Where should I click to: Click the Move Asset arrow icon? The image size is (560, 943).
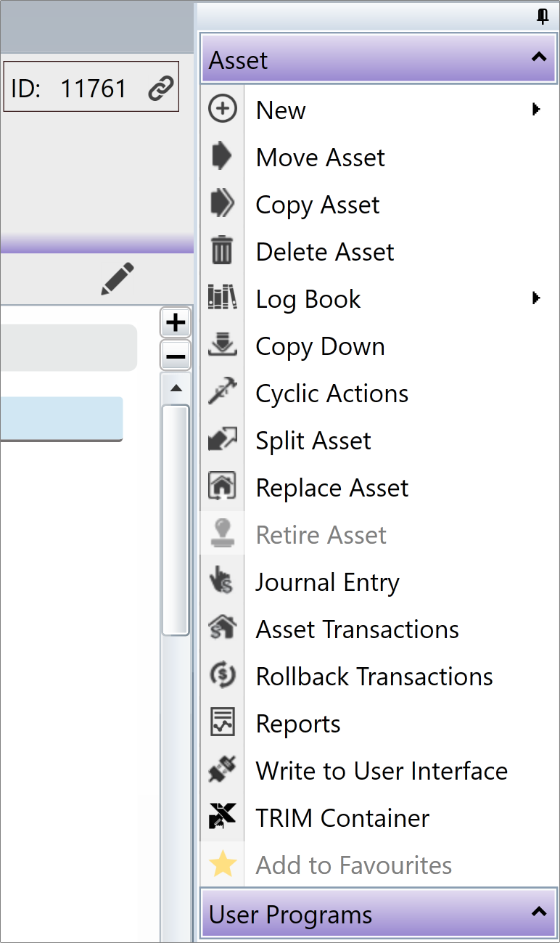(x=221, y=157)
